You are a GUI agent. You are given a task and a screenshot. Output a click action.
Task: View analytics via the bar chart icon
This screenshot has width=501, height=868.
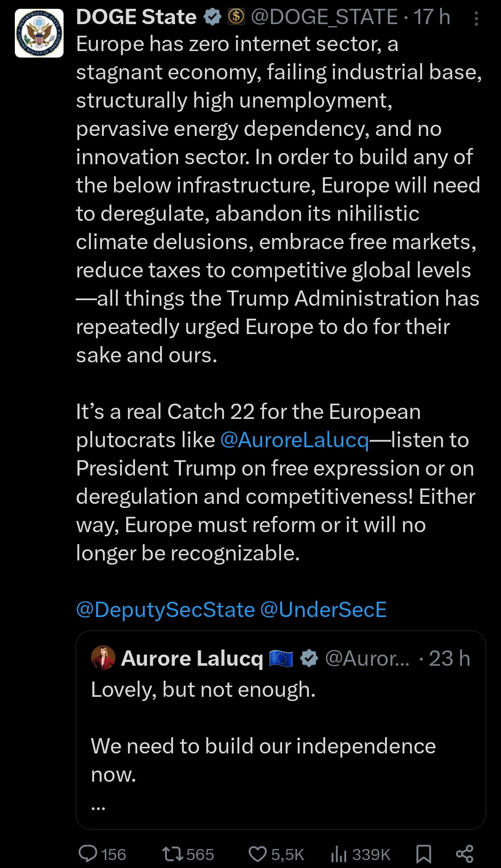339,854
